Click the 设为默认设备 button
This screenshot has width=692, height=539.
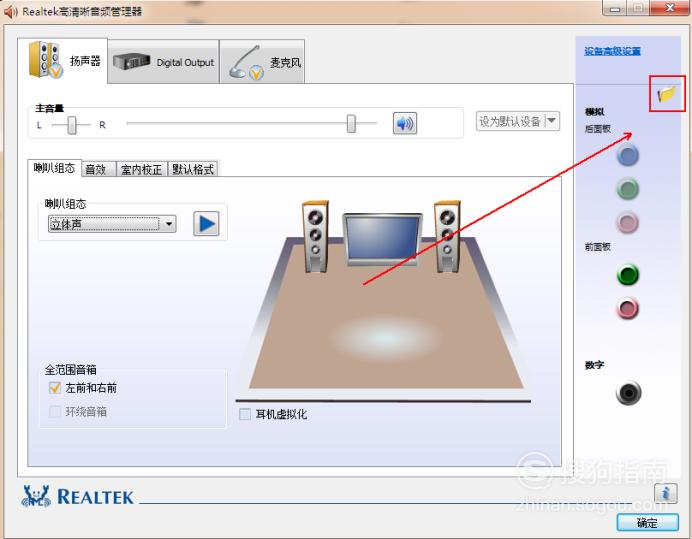click(510, 121)
